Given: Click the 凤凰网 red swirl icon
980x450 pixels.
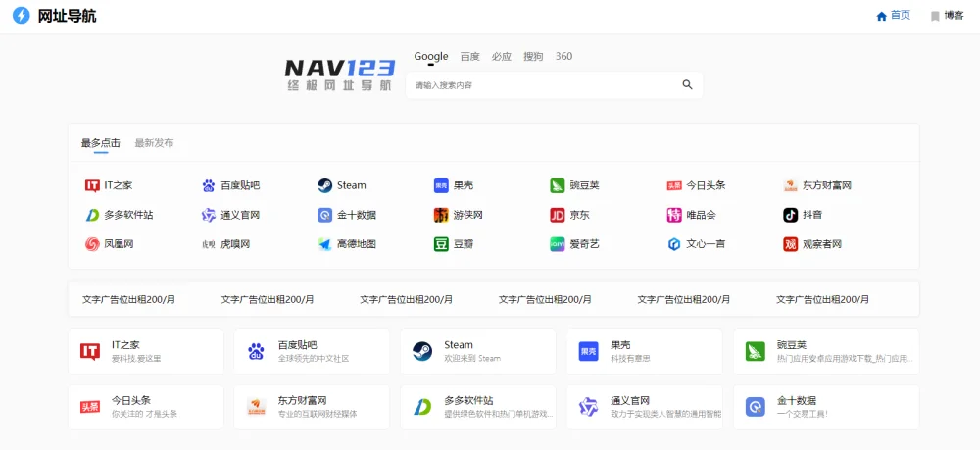Looking at the screenshot, I should (92, 244).
